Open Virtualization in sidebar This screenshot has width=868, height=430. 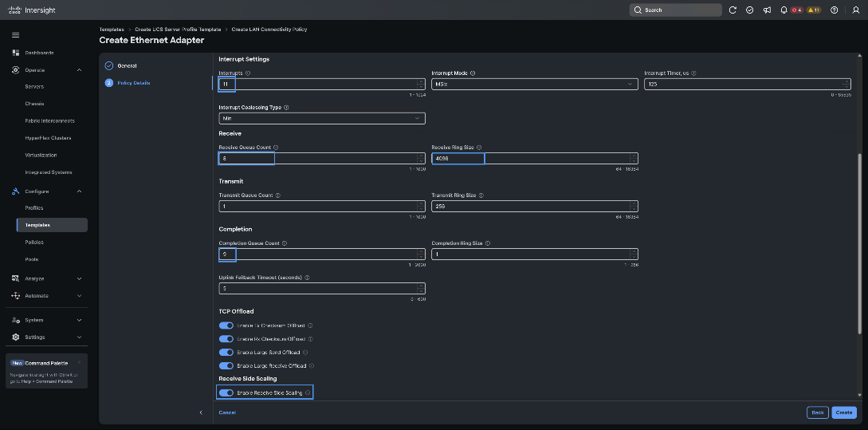(41, 155)
